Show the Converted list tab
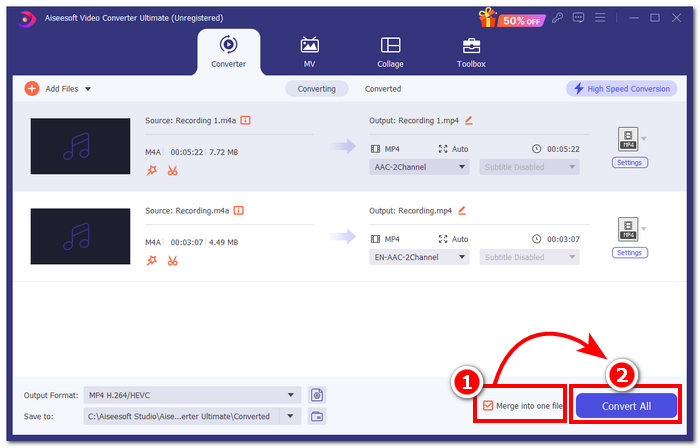 click(383, 89)
